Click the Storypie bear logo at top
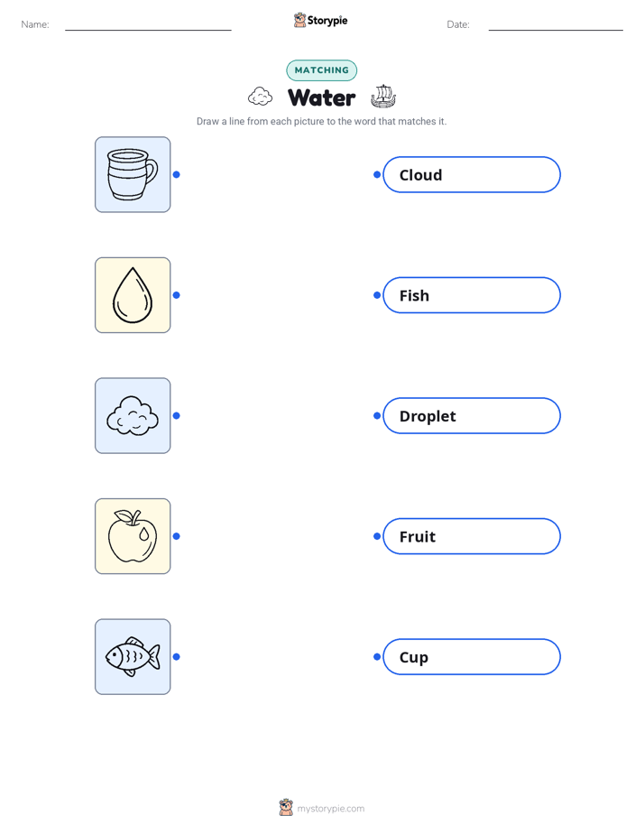 point(299,20)
